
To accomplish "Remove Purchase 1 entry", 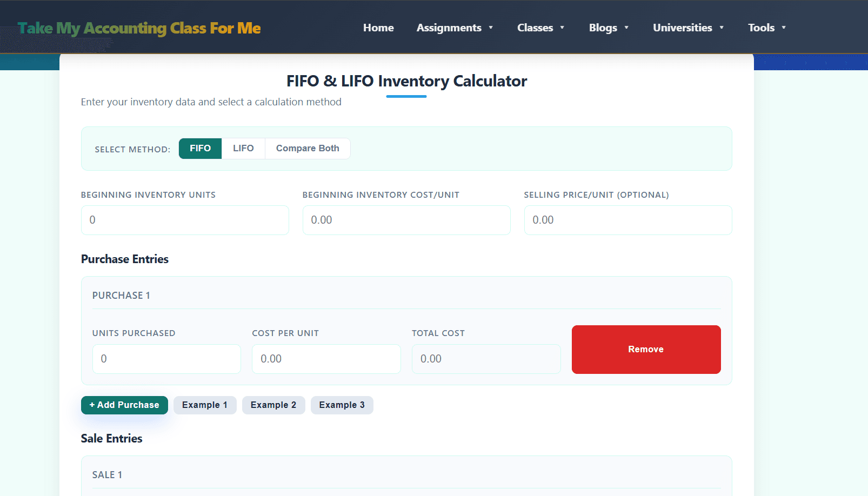I will (x=646, y=349).
